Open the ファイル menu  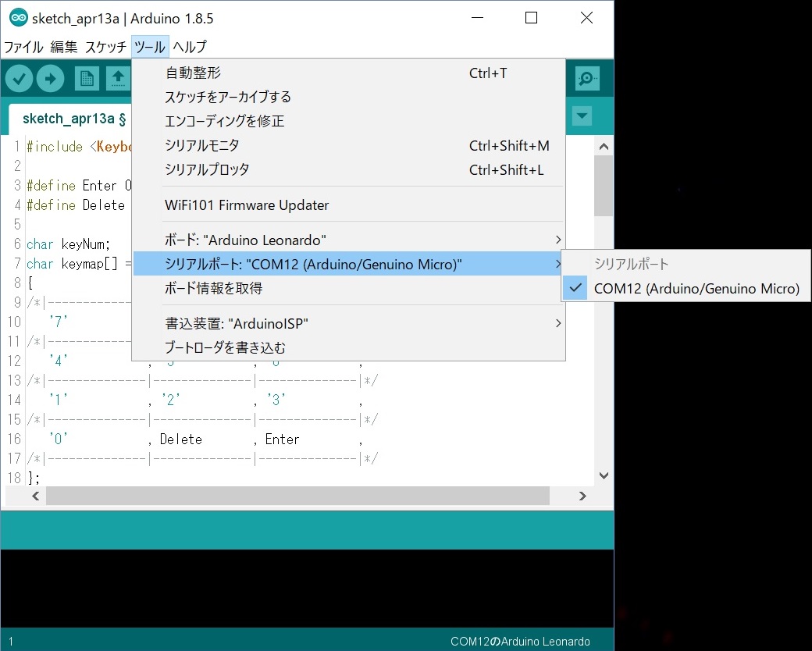23,47
